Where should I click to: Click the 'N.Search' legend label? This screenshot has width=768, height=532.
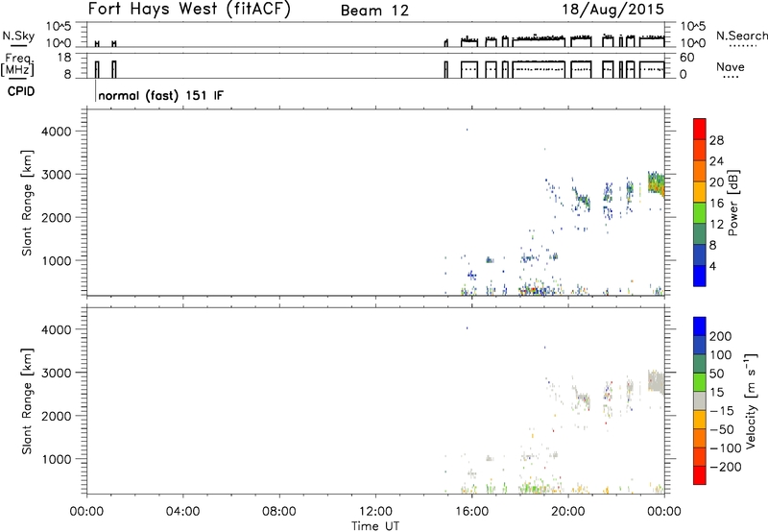coord(741,36)
